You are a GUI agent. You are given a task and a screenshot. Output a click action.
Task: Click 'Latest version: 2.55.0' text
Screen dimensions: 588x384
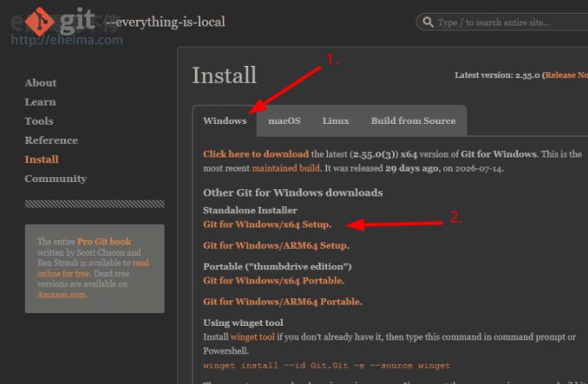click(x=497, y=75)
